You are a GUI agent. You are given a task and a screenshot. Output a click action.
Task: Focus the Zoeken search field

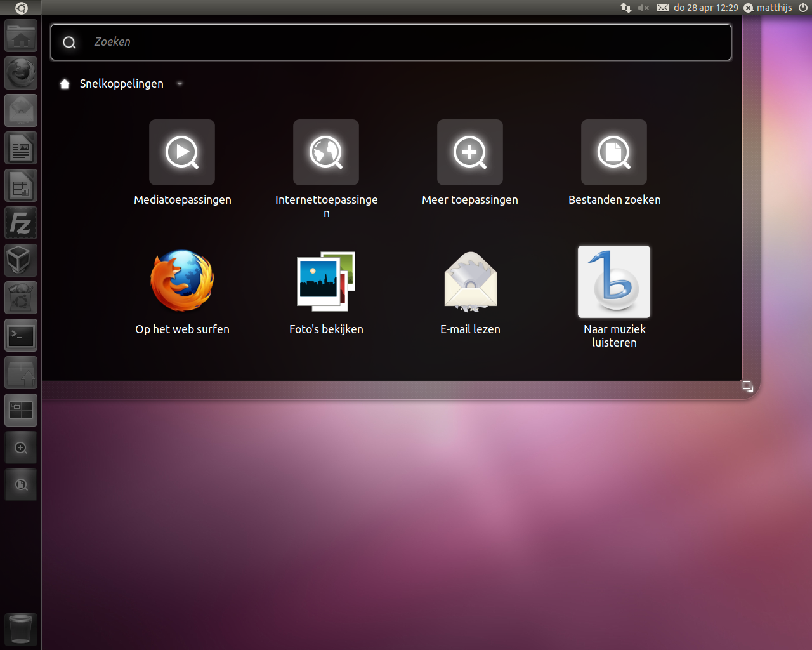click(x=406, y=42)
